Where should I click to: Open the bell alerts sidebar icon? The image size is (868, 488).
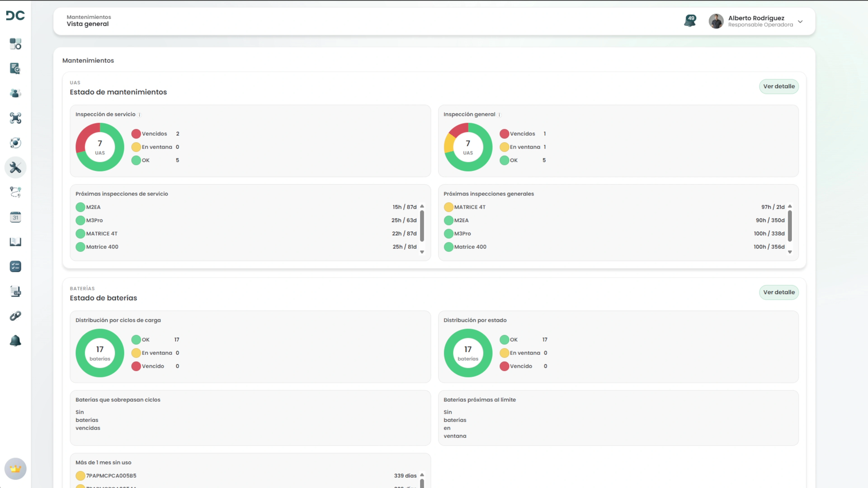coord(15,341)
